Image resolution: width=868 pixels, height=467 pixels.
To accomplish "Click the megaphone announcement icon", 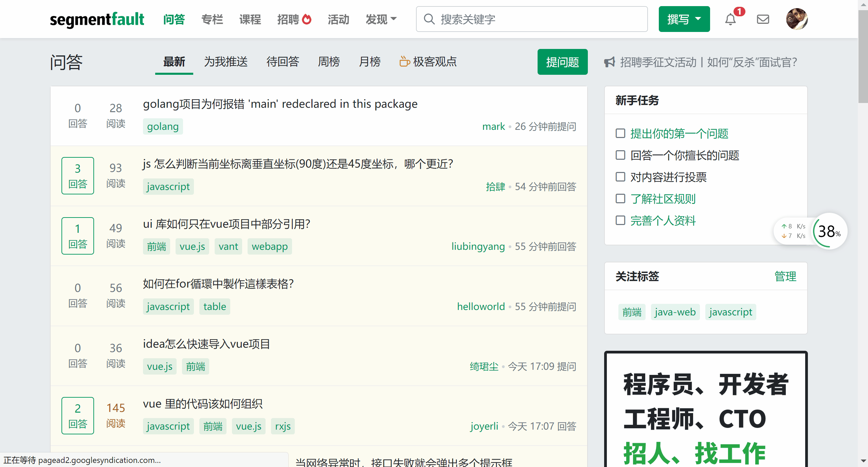I will pos(610,62).
